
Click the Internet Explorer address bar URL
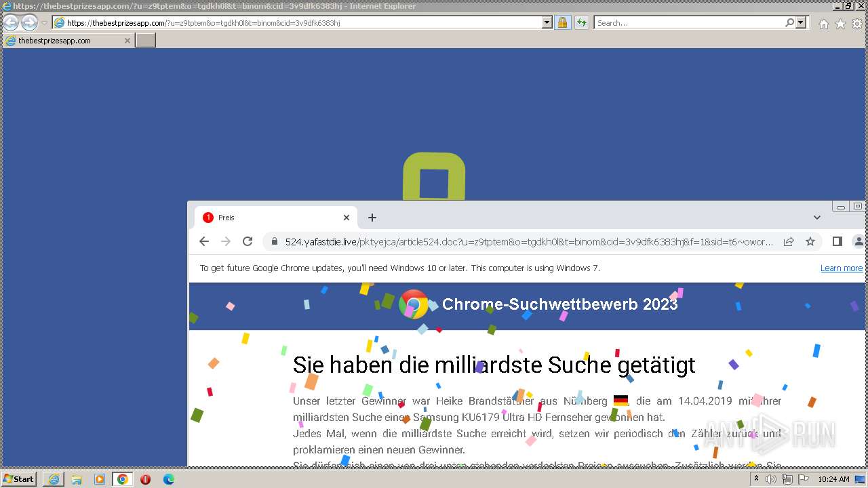click(x=203, y=23)
